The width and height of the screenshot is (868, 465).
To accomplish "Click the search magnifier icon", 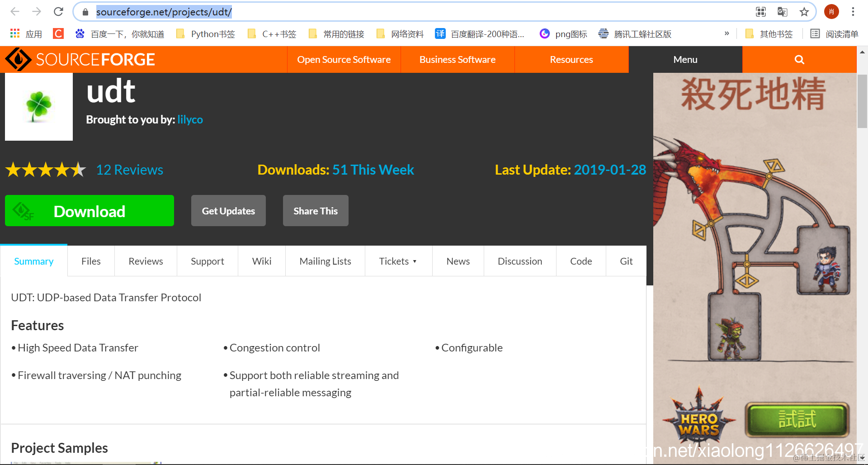I will [x=799, y=60].
